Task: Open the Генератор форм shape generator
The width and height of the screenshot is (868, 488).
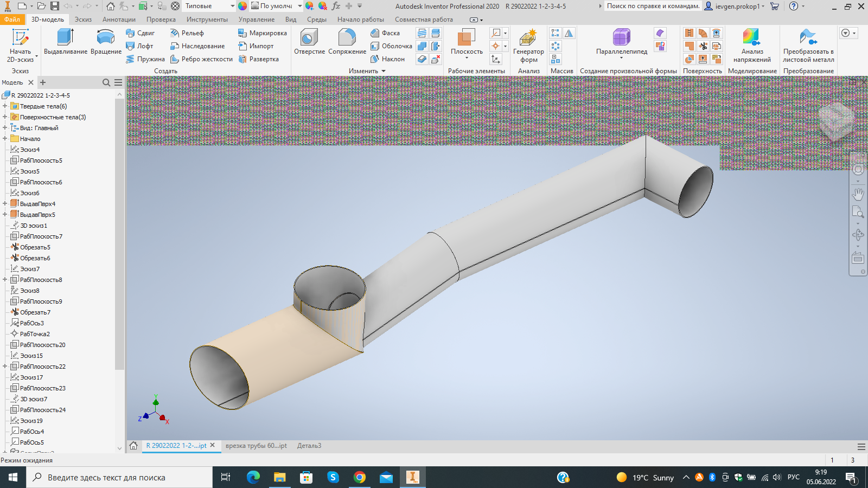Action: click(528, 46)
